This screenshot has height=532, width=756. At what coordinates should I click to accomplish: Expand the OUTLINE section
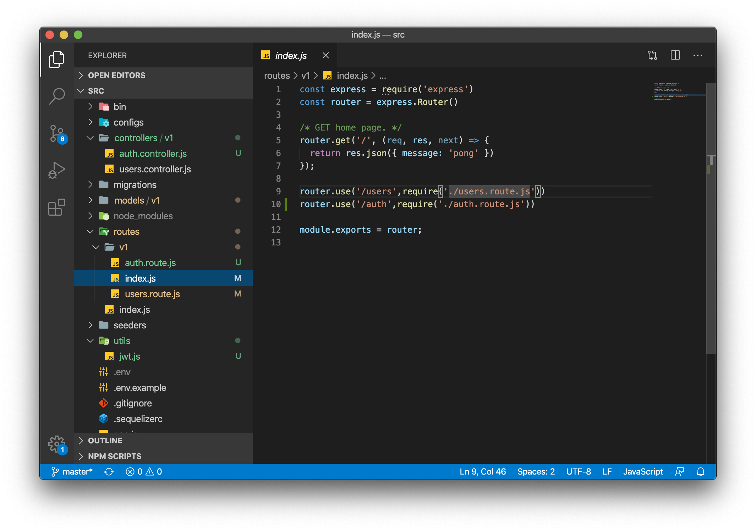105,440
